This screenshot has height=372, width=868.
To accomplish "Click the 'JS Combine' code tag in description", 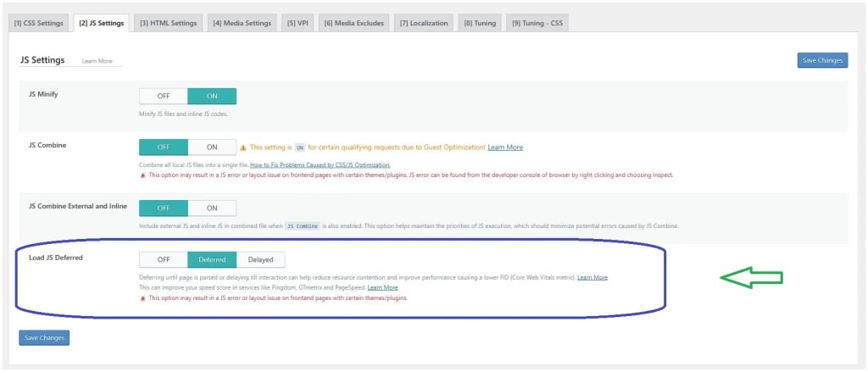I will [303, 226].
